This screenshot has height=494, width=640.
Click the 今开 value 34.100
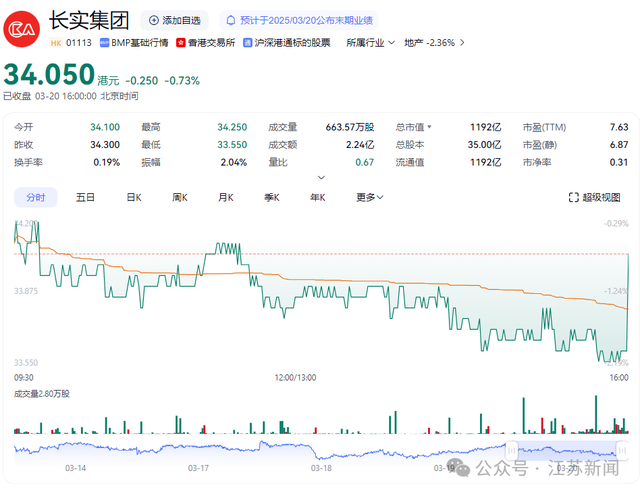[105, 127]
